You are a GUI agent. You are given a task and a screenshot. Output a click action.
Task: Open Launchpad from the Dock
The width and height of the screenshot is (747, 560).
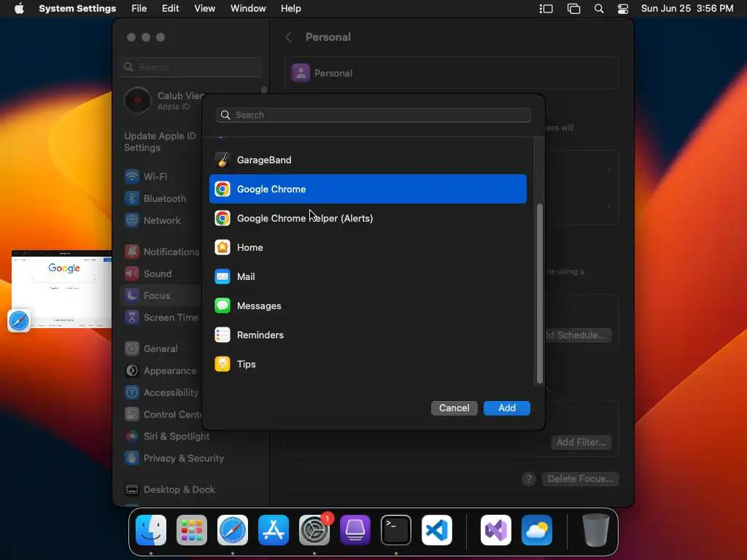[192, 530]
